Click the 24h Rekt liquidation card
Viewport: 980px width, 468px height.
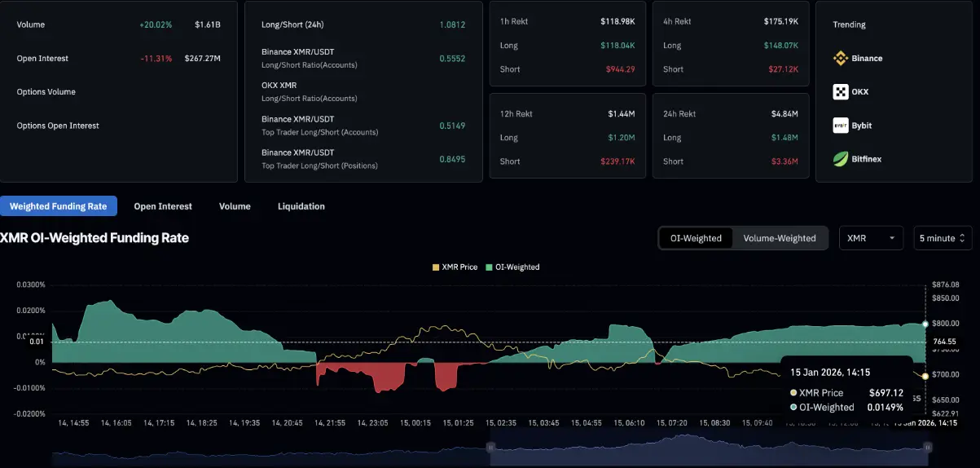pyautogui.click(x=730, y=137)
